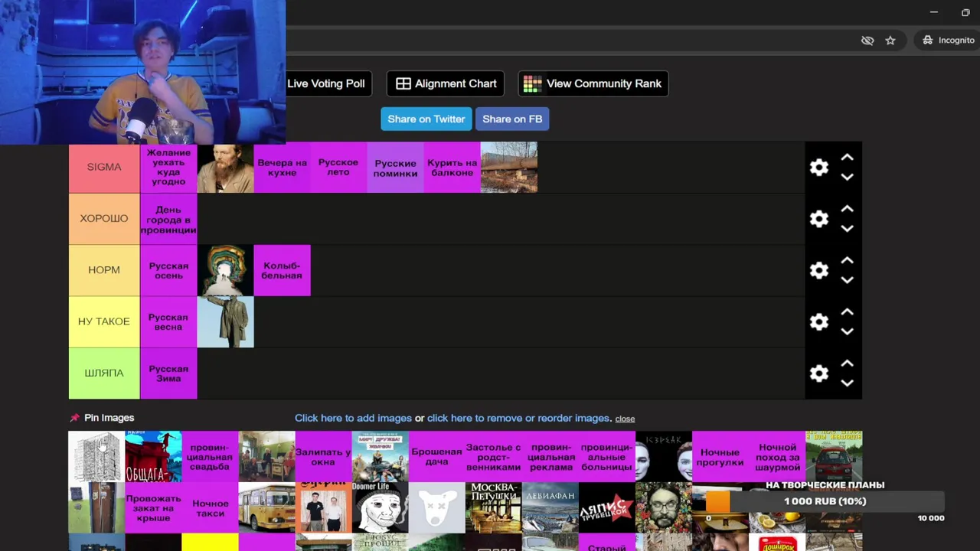Move НУ ТАКОЕ tier row up
Image resolution: width=980 pixels, height=551 pixels.
pyautogui.click(x=847, y=311)
